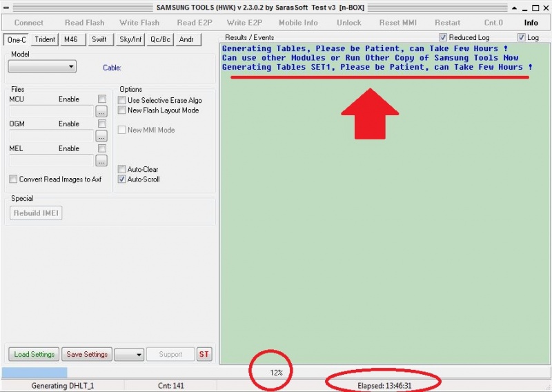
Task: Click the Restart toolbar item
Action: [447, 23]
